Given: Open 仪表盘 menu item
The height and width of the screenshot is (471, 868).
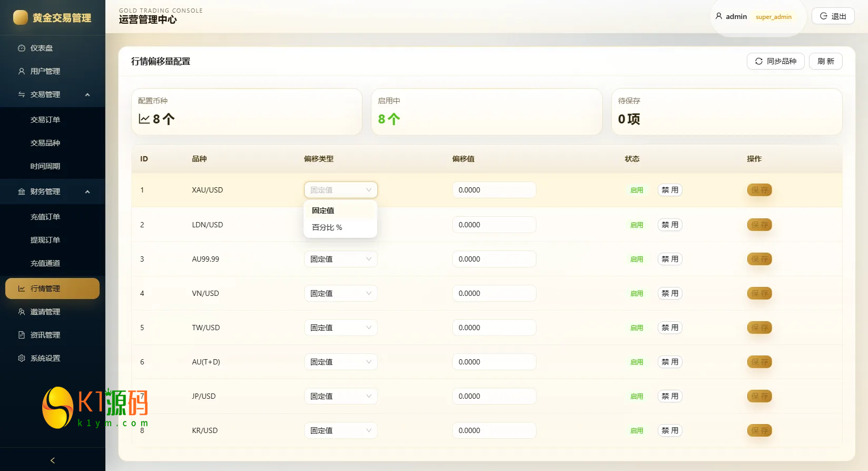Looking at the screenshot, I should (53, 48).
